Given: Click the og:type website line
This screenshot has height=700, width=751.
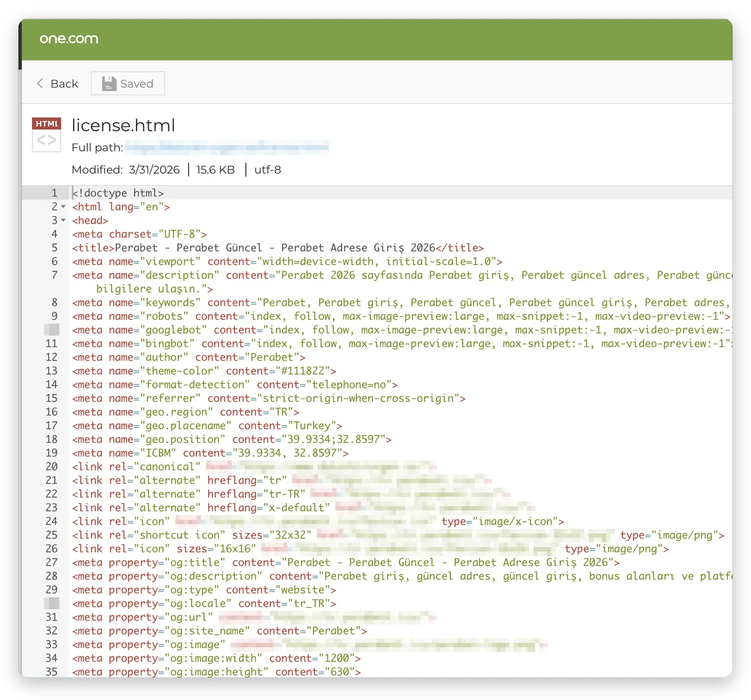Looking at the screenshot, I should pyautogui.click(x=204, y=590).
